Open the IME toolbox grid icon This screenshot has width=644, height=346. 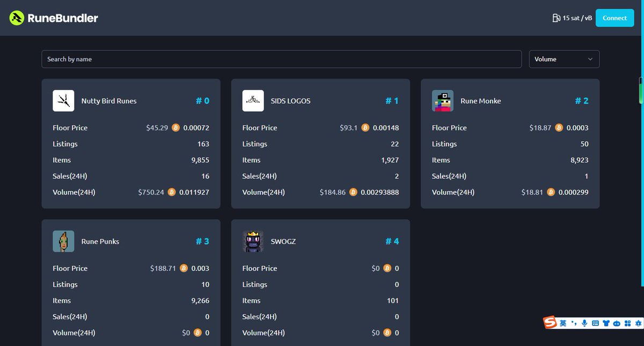pos(627,323)
